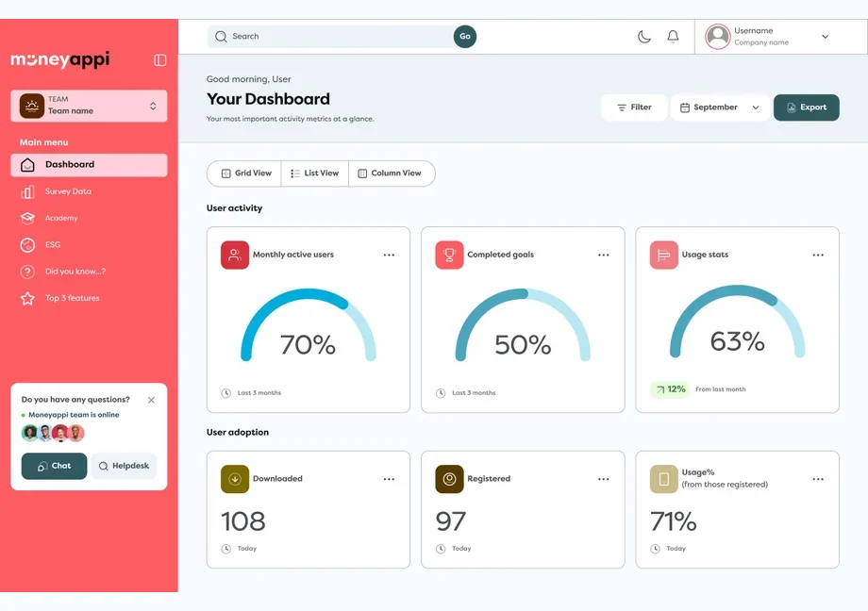Click clock icon under Monthly active users
The width and height of the screenshot is (868, 611).
point(225,393)
